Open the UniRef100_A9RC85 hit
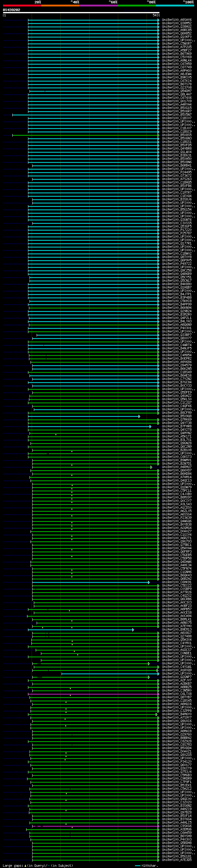197x868 pixels. pyautogui.click(x=177, y=30)
